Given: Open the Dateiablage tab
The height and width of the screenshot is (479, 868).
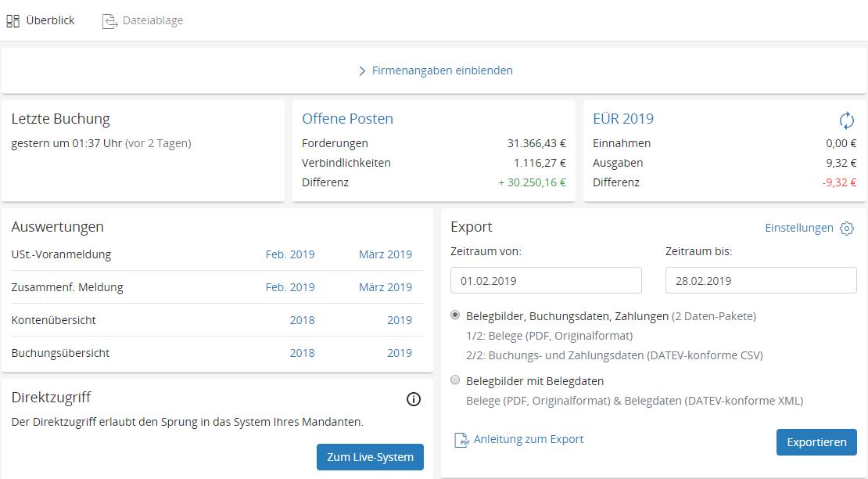Looking at the screenshot, I should [152, 20].
